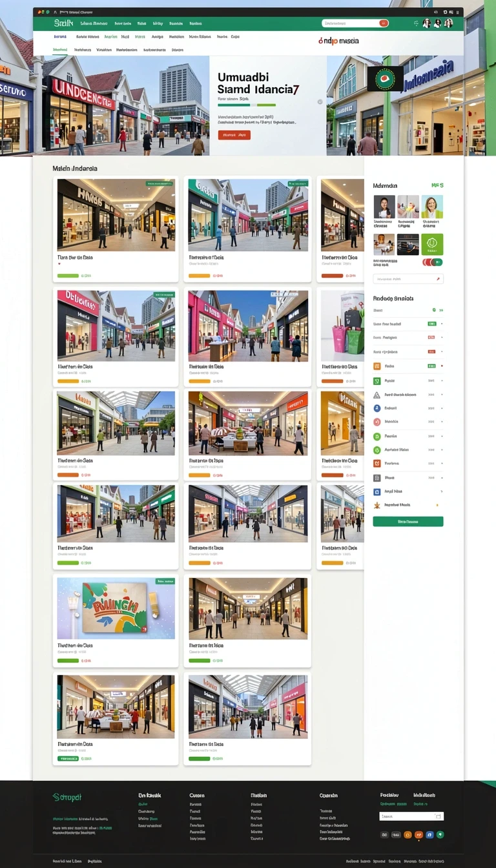Click the wide green button below sidebar list
Viewport: 496px width, 868px height.
pos(408,521)
